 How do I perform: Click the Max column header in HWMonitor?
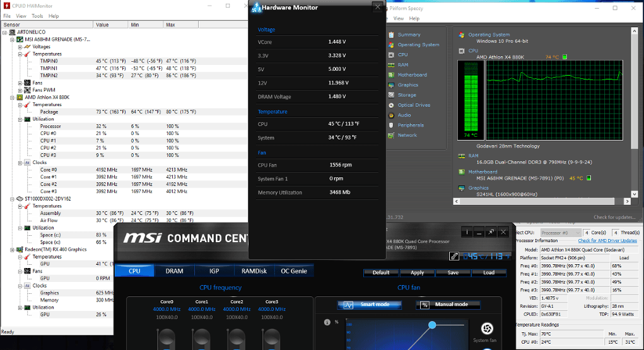click(181, 25)
